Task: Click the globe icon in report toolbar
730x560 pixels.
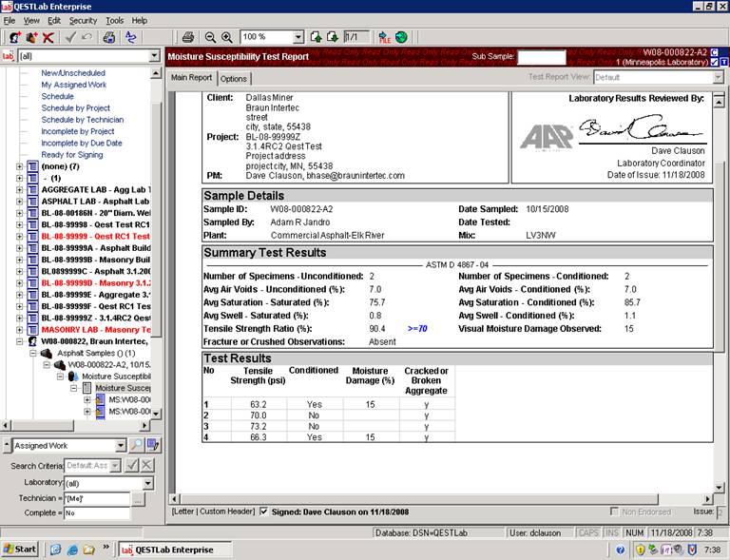Action: 401,37
